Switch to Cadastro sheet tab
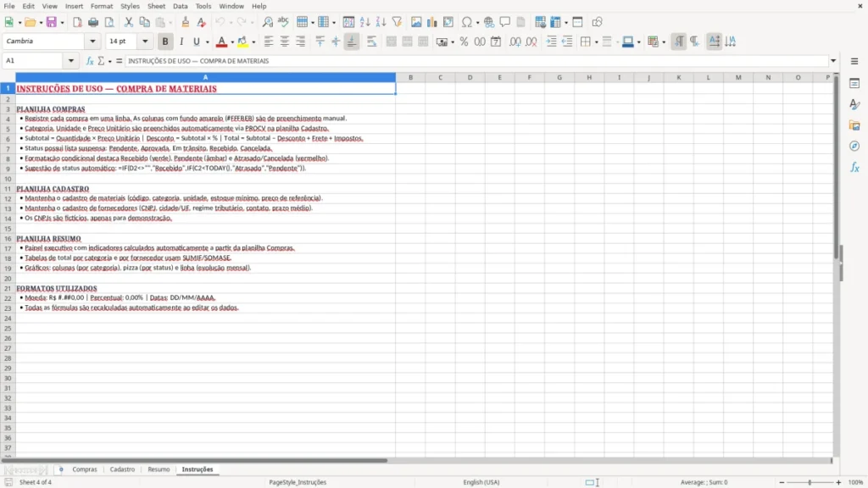The height and width of the screenshot is (488, 868). pyautogui.click(x=122, y=469)
